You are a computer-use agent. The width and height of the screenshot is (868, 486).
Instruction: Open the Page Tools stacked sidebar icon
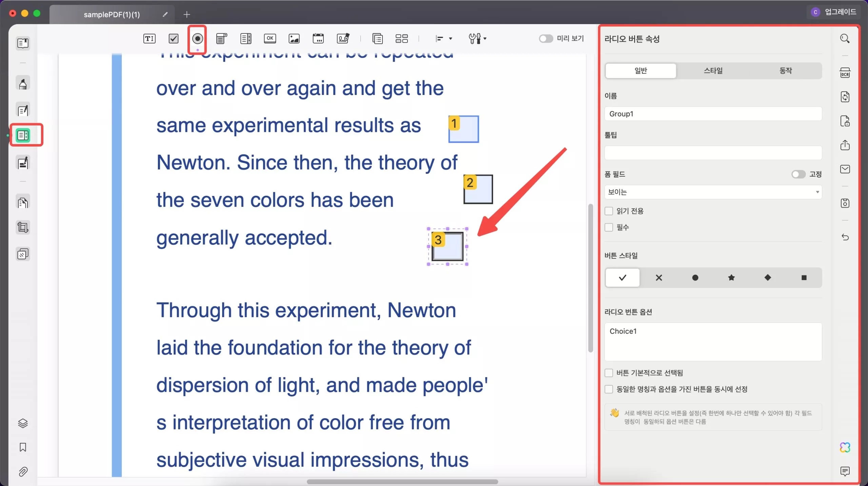tap(23, 254)
